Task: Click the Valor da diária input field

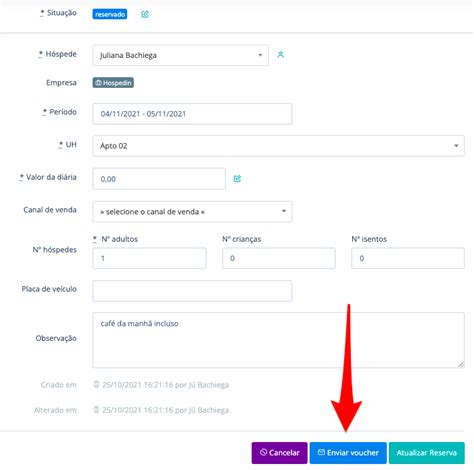Action: [x=159, y=179]
